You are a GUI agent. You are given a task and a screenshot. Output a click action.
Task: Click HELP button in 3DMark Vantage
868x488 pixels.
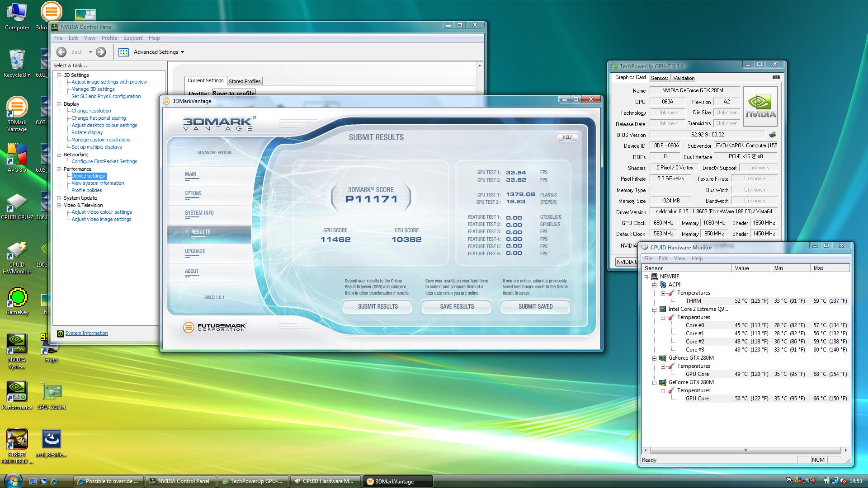click(x=567, y=137)
